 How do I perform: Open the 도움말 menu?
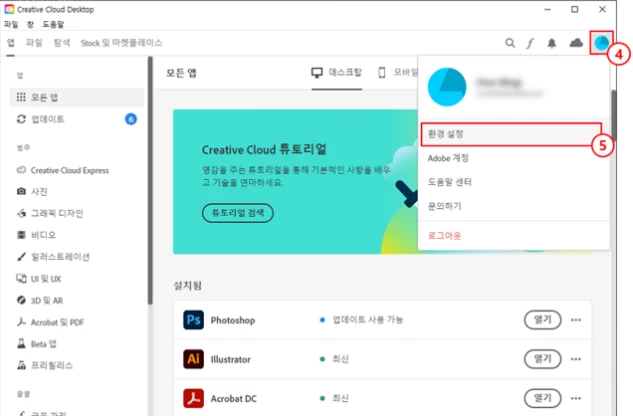pos(53,24)
